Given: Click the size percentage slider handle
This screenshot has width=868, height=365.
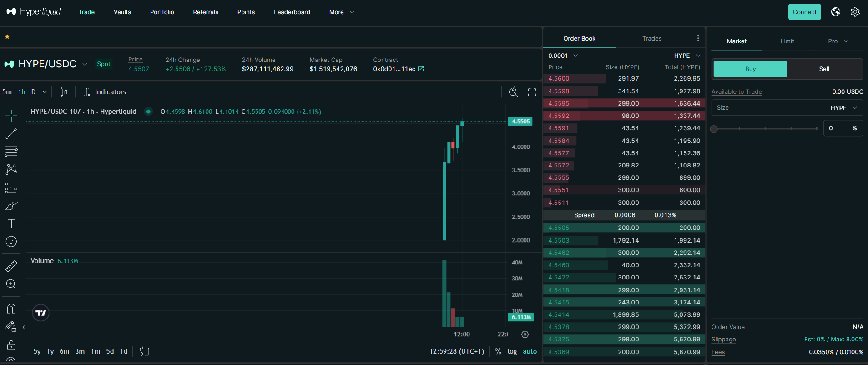Looking at the screenshot, I should [714, 129].
